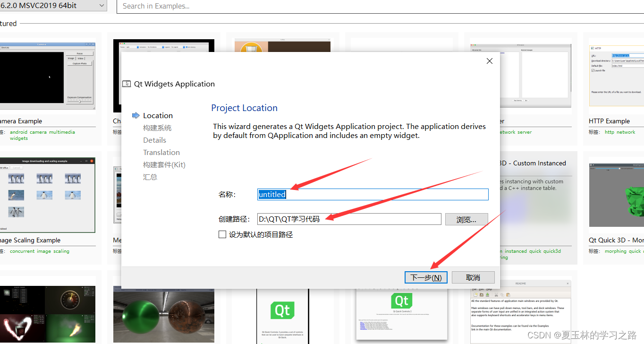644x344 pixels.
Task: Close the Qt Widgets Application dialog
Action: [x=490, y=61]
